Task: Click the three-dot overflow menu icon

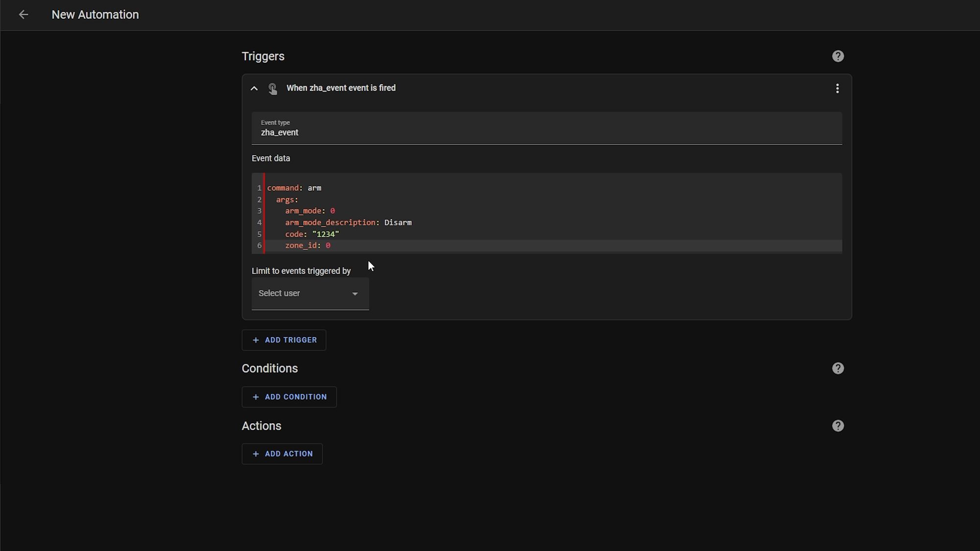Action: [837, 88]
